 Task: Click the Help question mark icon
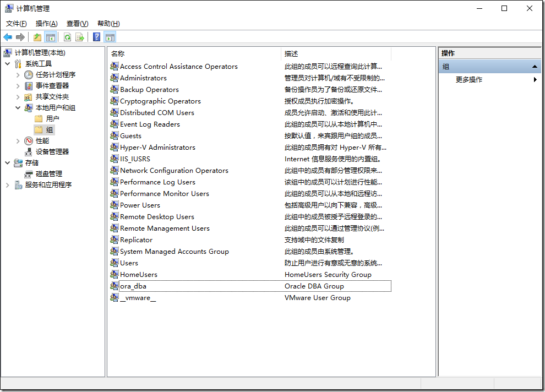(97, 37)
